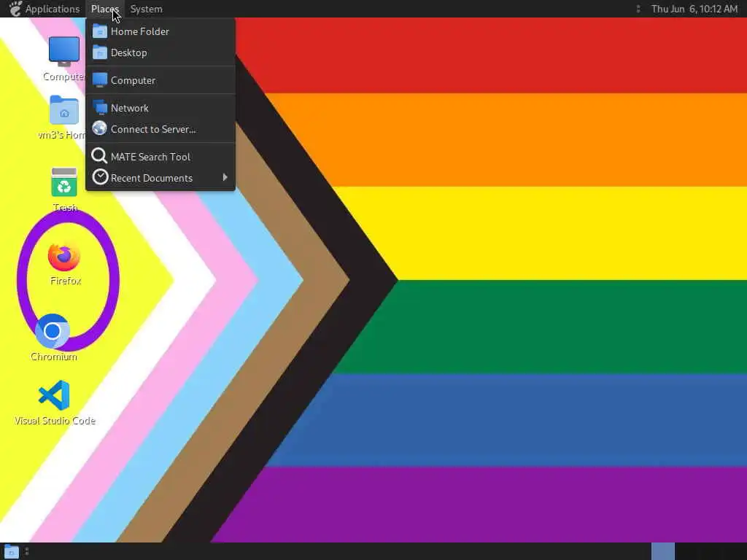Screen dimensions: 747x560
Task: Click the Home Folder icon in menu
Action: pyautogui.click(x=99, y=31)
